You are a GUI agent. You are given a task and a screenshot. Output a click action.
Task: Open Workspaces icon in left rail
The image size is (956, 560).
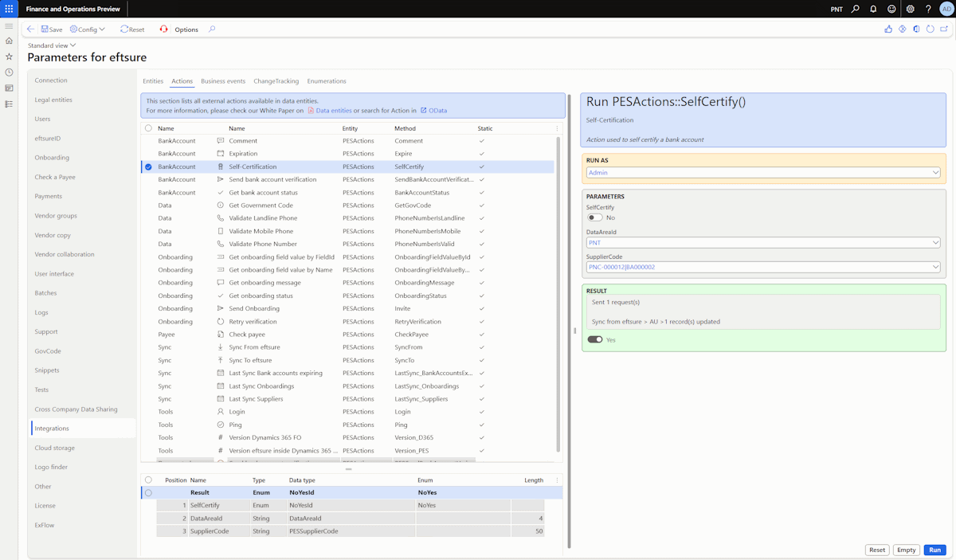click(x=9, y=88)
